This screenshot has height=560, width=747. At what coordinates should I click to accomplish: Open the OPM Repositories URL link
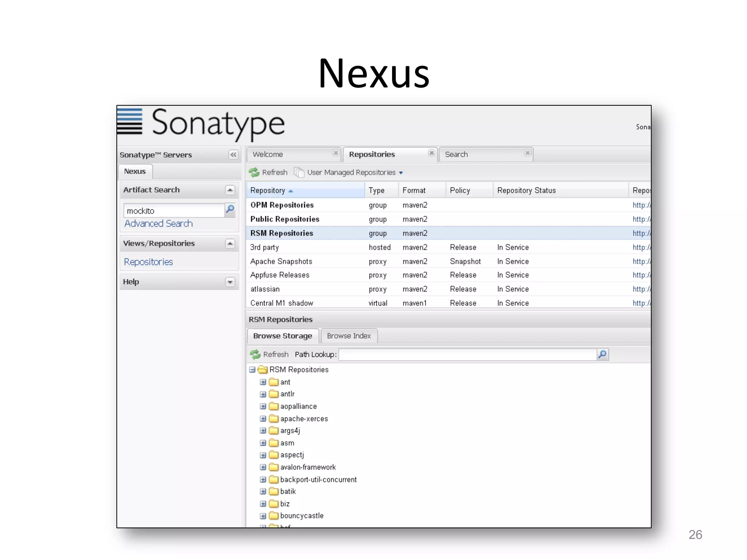point(642,205)
